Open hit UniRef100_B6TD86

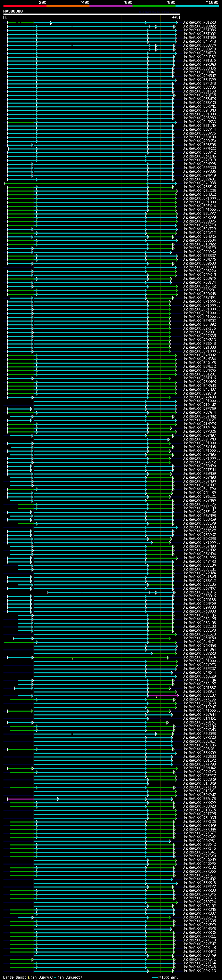199,30
